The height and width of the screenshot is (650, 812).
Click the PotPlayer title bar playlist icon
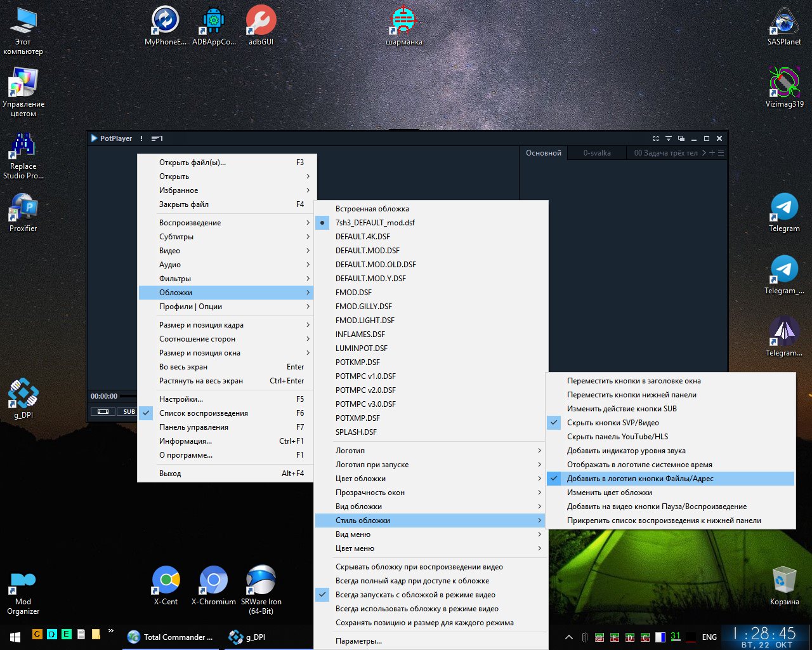[157, 138]
